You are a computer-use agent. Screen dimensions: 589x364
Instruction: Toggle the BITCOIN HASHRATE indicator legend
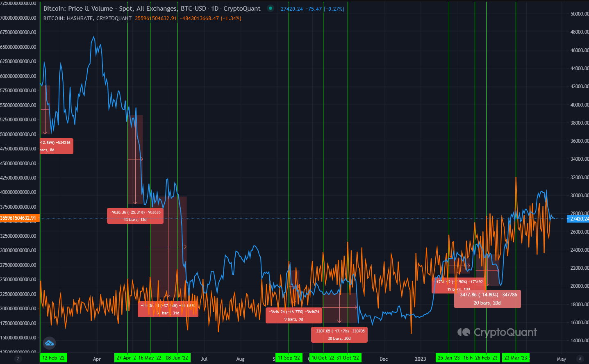pos(86,18)
